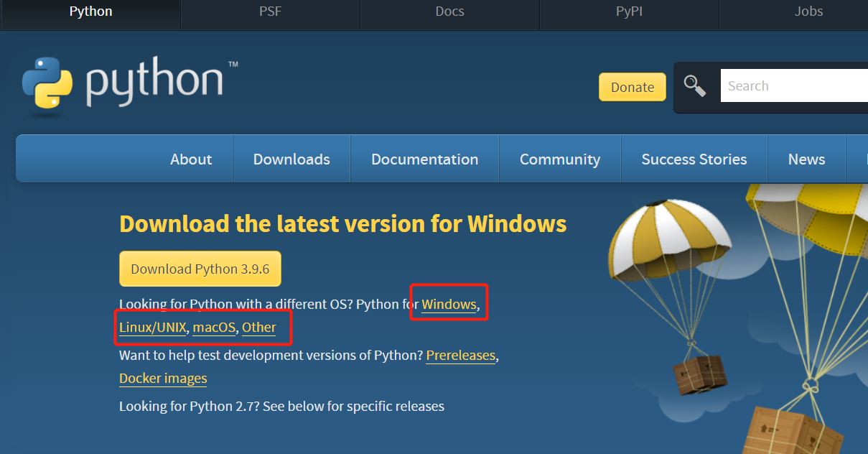
Task: Open the Linux/UNIX download link
Action: point(152,327)
